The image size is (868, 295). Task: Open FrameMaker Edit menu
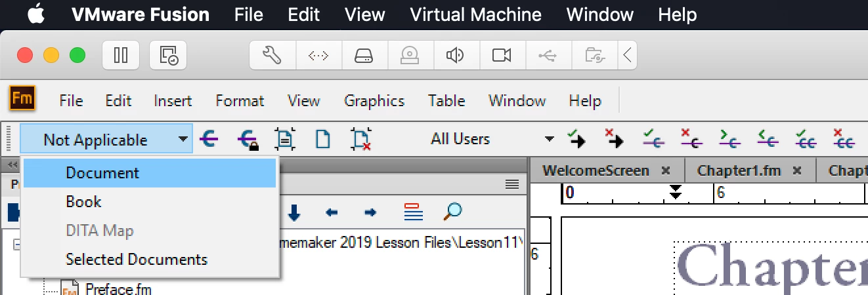[x=118, y=101]
